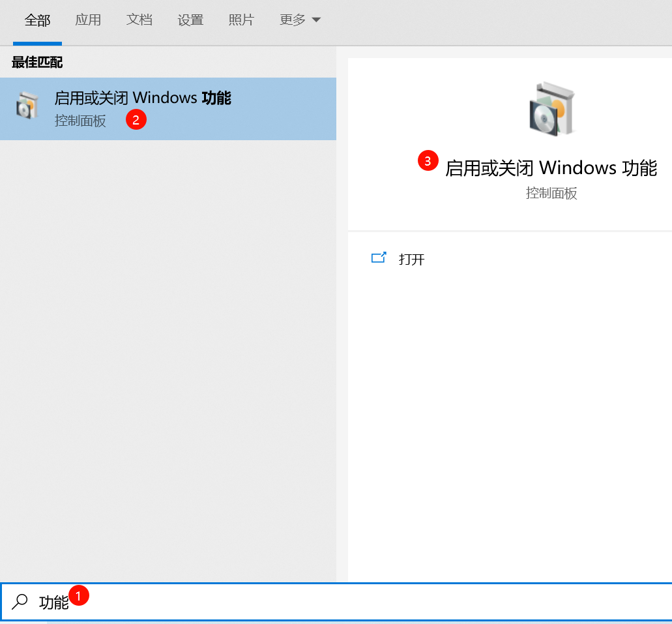Image resolution: width=672 pixels, height=624 pixels.
Task: Click the search magnifier icon
Action: pyautogui.click(x=21, y=602)
